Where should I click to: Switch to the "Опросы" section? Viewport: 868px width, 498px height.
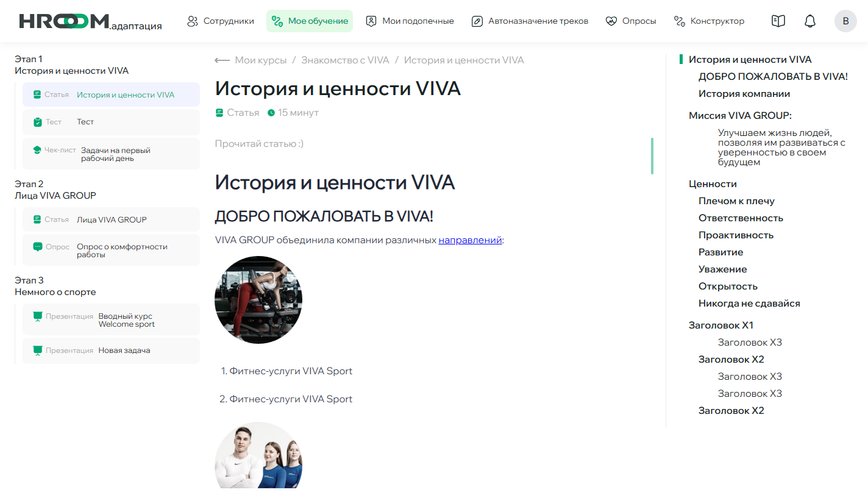pyautogui.click(x=631, y=21)
